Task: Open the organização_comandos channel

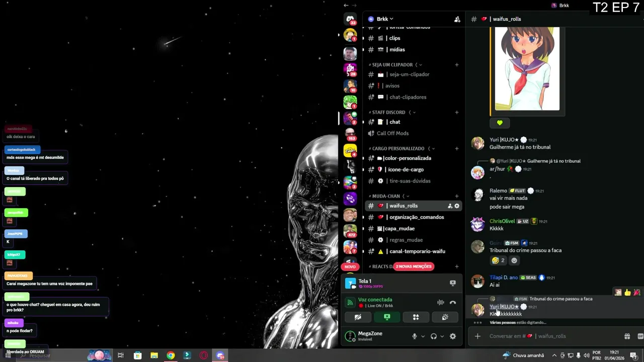Action: point(414,217)
